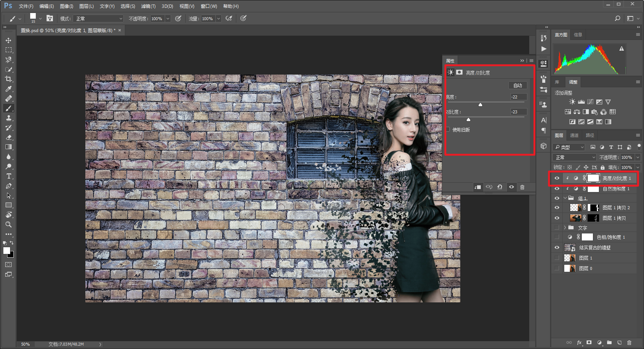Open search with the magnifier icon
Viewport: 644px width, 349px height.
618,18
